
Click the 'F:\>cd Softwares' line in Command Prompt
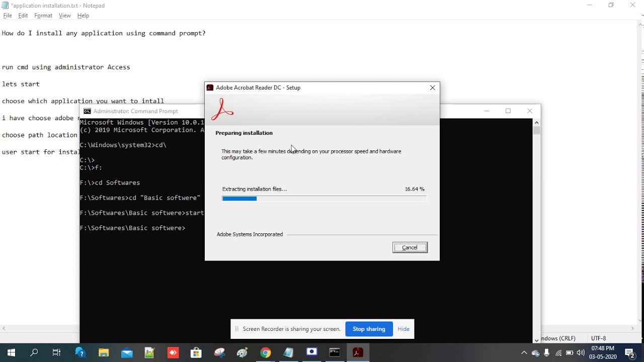(x=110, y=183)
